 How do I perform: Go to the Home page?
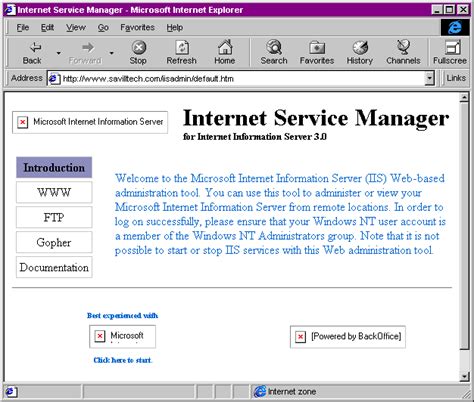tap(225, 53)
